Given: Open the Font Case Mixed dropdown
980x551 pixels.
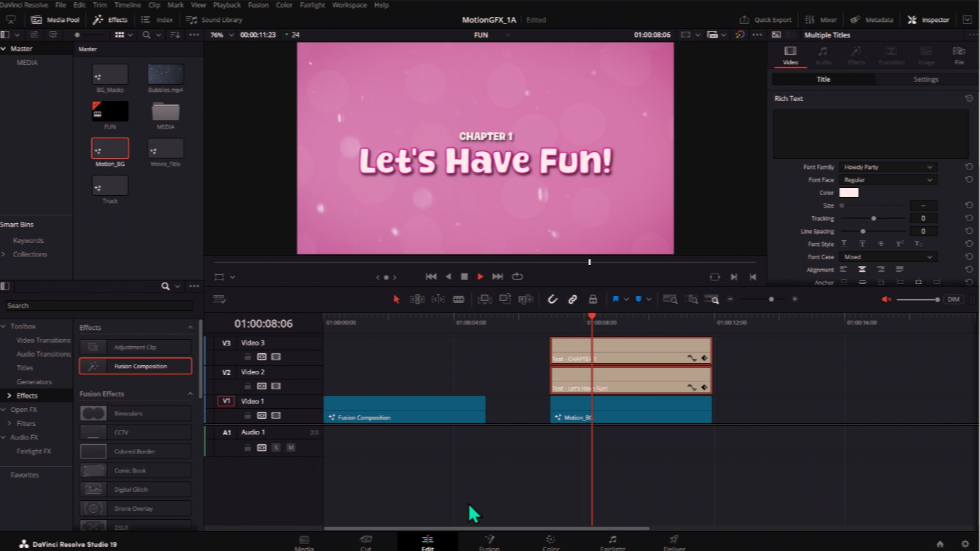Looking at the screenshot, I should click(887, 257).
